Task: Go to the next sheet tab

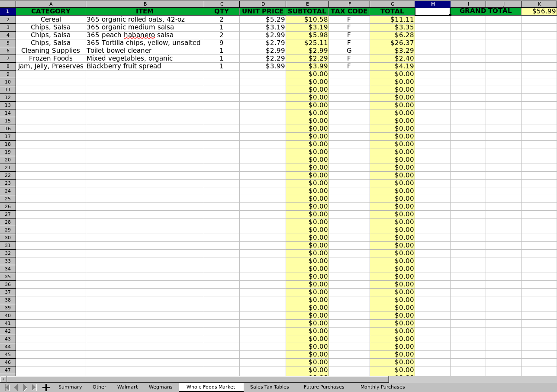Action: [25, 387]
